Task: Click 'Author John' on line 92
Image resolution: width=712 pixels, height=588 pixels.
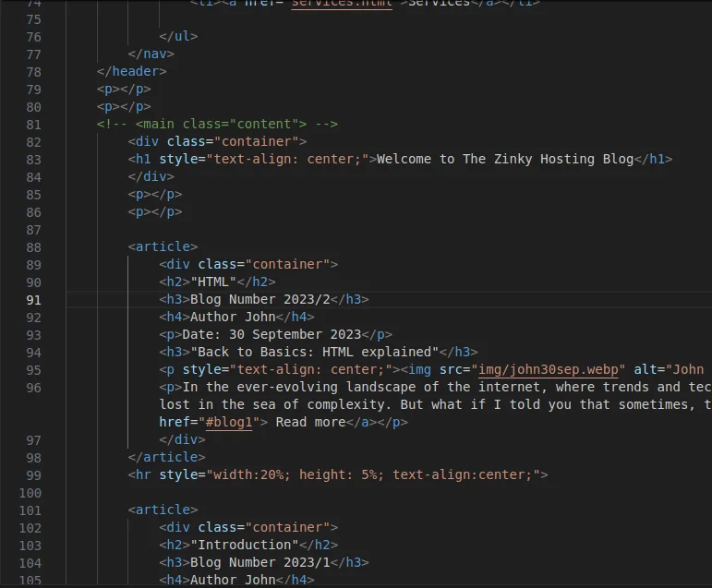Action: (233, 317)
